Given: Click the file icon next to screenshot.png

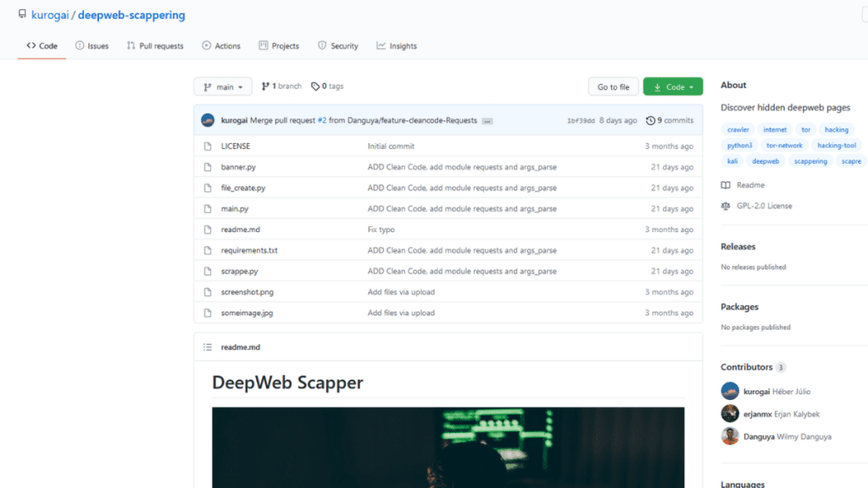Looking at the screenshot, I should [x=208, y=292].
